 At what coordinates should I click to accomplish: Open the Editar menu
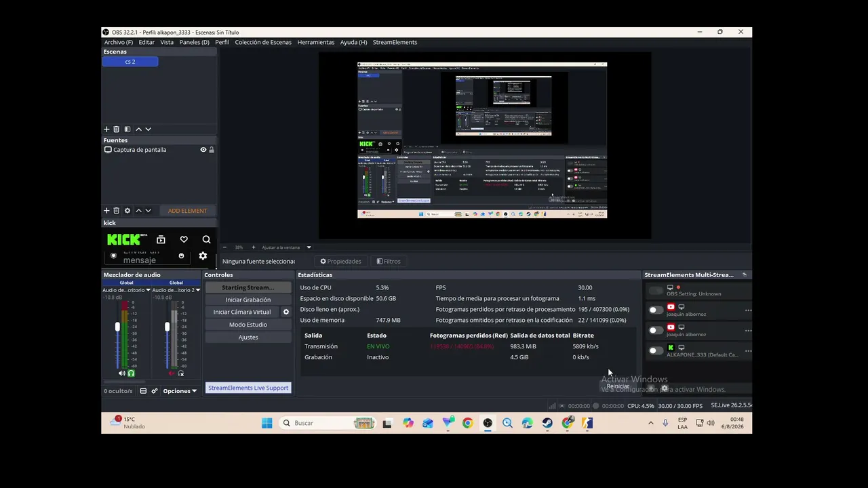coord(146,42)
